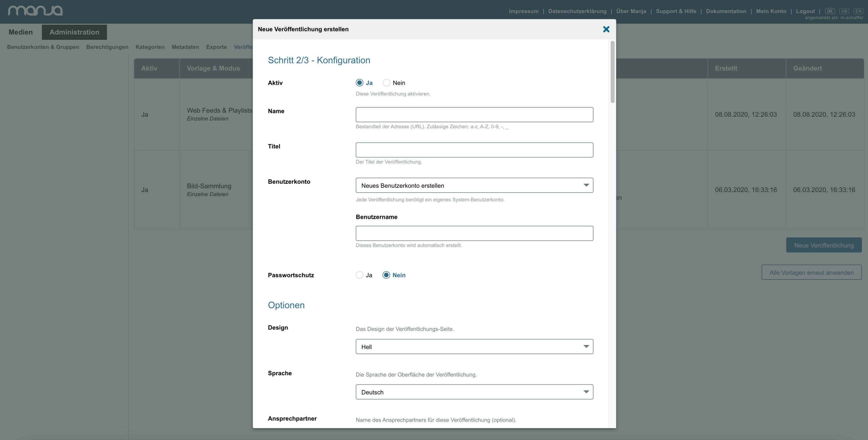The width and height of the screenshot is (868, 440).
Task: Close the Neue Veröffentlichung erstellen dialog
Action: pyautogui.click(x=606, y=29)
